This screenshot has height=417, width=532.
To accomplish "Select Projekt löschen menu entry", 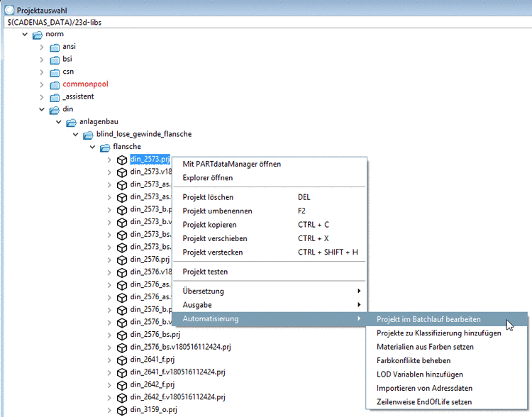I will pyautogui.click(x=270, y=197).
